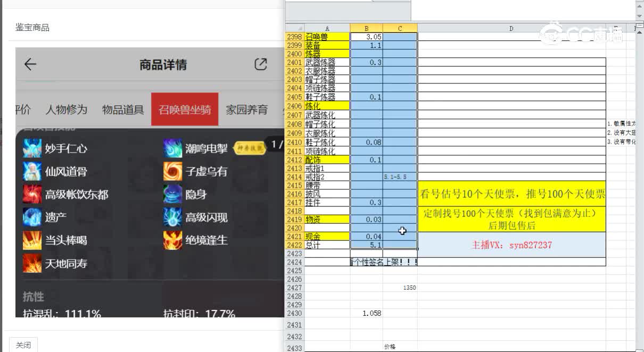Select the 遗产 skill icon

click(32, 217)
